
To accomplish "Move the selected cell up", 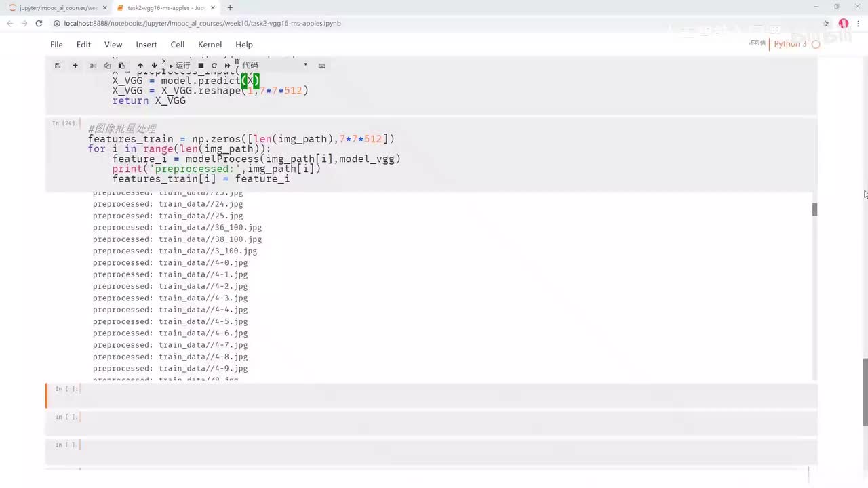I will [140, 66].
